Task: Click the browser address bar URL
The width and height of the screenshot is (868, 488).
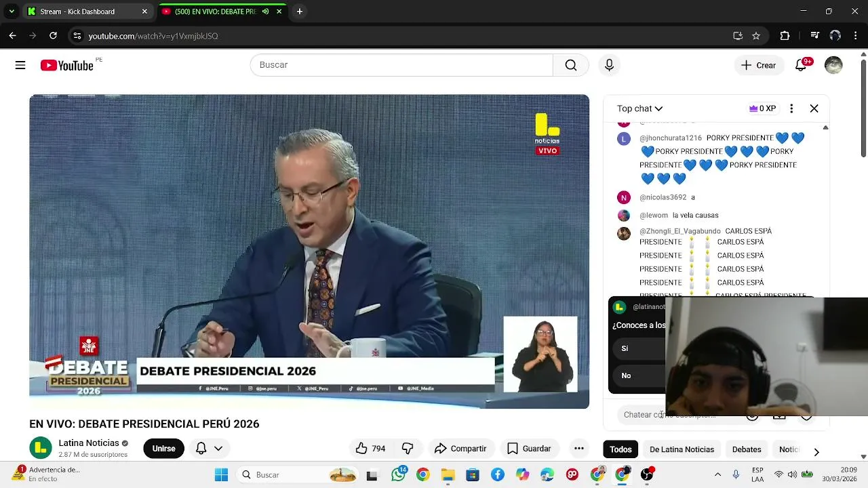Action: [153, 36]
